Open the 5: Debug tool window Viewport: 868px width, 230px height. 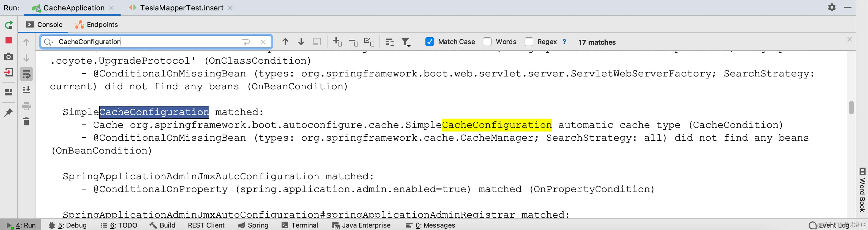67,225
